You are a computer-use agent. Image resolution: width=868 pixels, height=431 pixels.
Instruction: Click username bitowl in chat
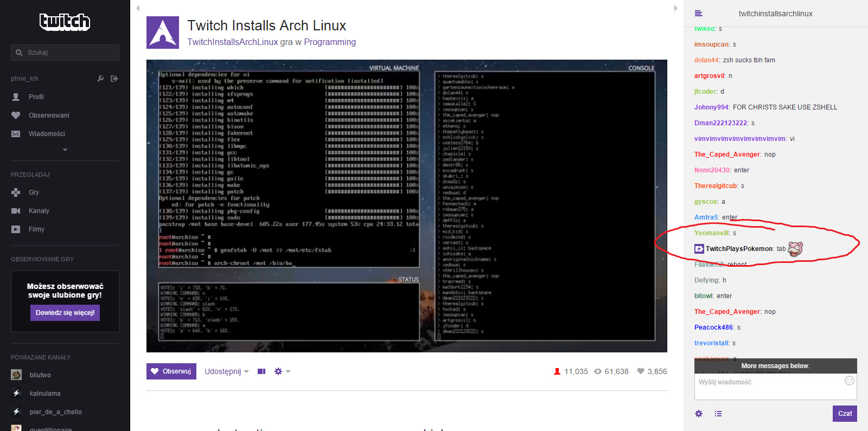704,296
